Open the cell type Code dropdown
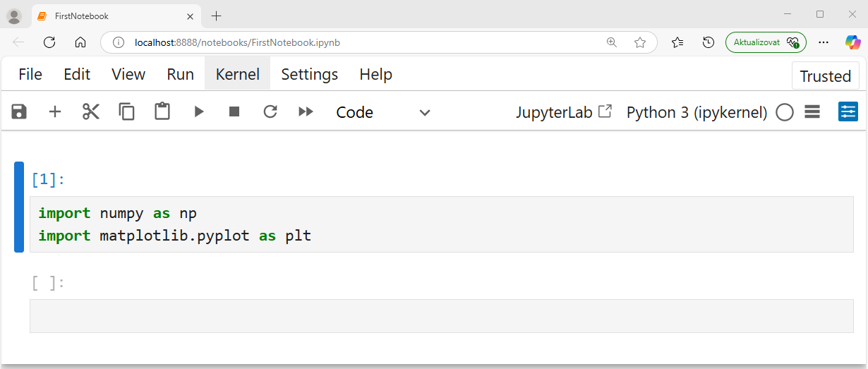Screen dimensions: 868x369 pyautogui.click(x=382, y=112)
